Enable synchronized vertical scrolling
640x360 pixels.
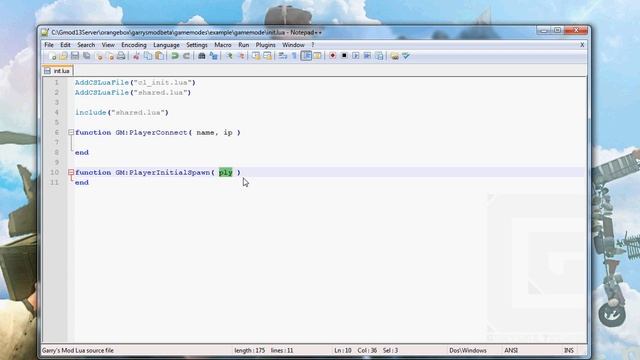click(256, 56)
